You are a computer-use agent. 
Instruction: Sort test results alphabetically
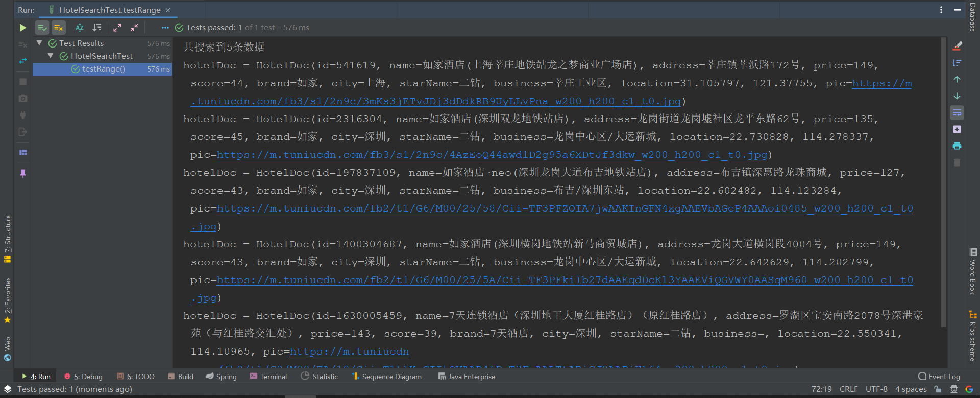click(80, 28)
